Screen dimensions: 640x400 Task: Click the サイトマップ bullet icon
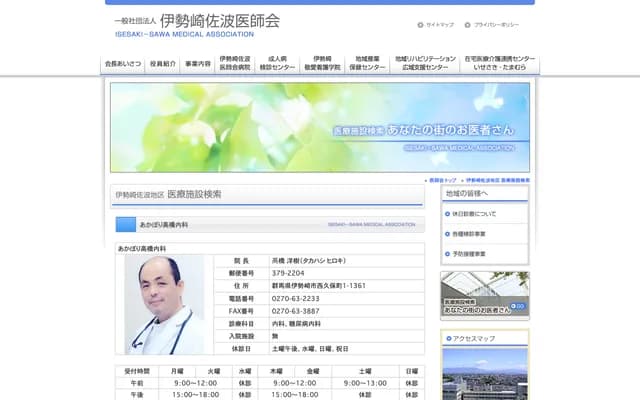pos(420,25)
